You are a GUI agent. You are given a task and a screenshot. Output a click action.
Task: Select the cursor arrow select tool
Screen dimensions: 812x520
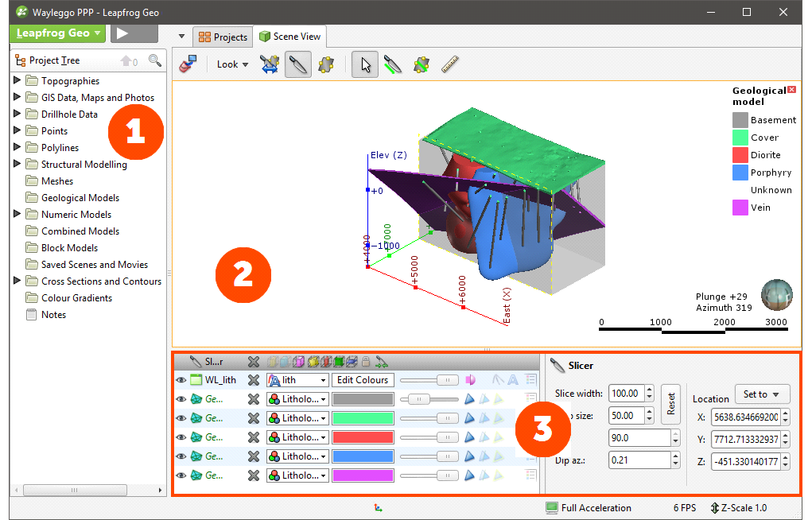[x=365, y=64]
